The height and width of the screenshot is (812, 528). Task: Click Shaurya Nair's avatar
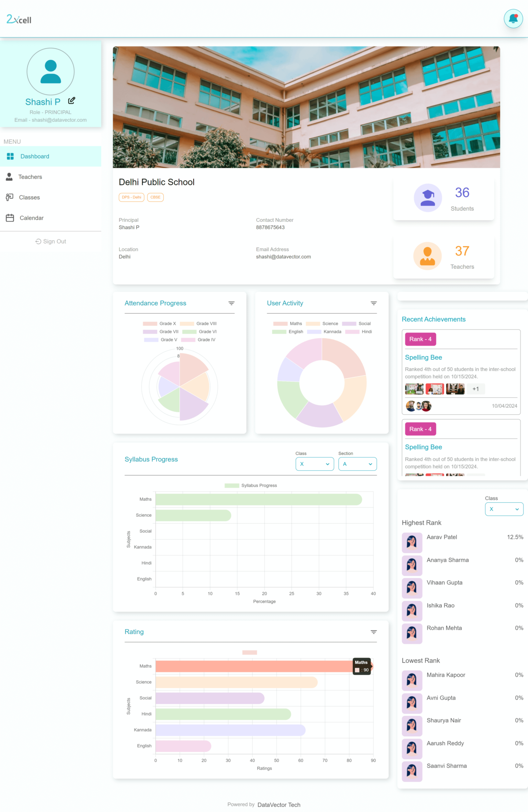point(412,726)
